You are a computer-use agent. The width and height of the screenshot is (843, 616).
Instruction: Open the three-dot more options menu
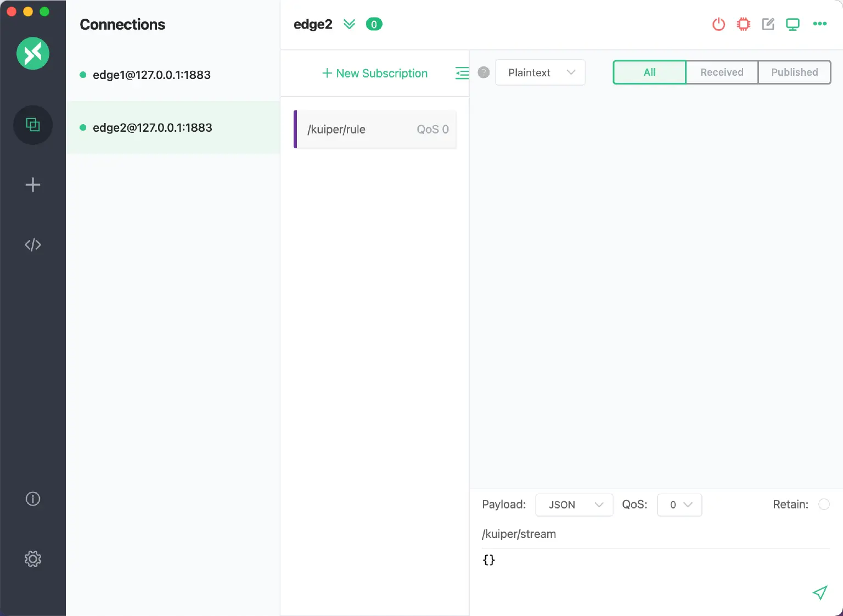819,24
